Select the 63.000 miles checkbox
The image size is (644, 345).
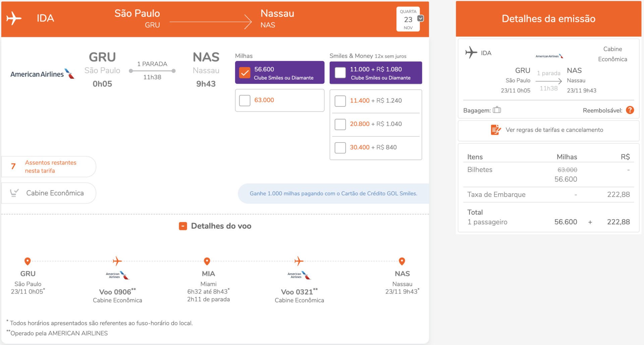[x=245, y=100]
